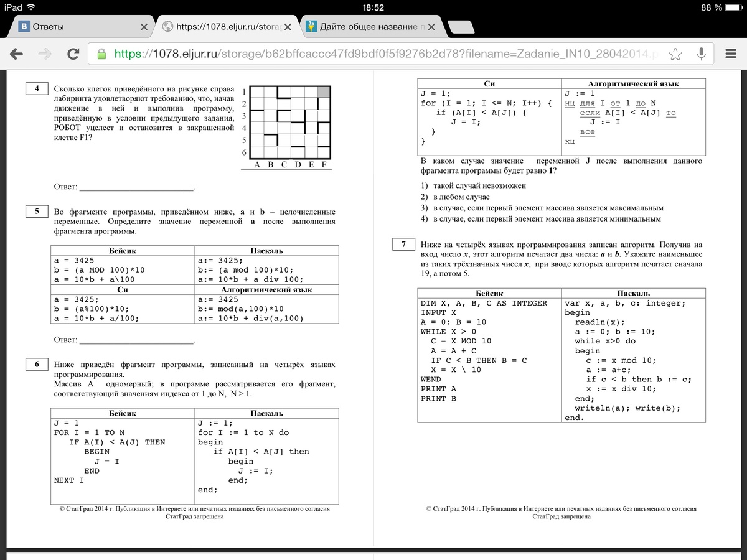Activate voice search microphone icon
Viewport: 747px width, 560px height.
[702, 54]
